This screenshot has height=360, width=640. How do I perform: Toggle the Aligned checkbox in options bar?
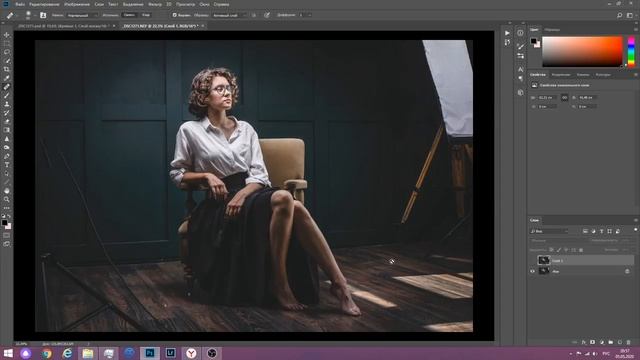pyautogui.click(x=174, y=15)
